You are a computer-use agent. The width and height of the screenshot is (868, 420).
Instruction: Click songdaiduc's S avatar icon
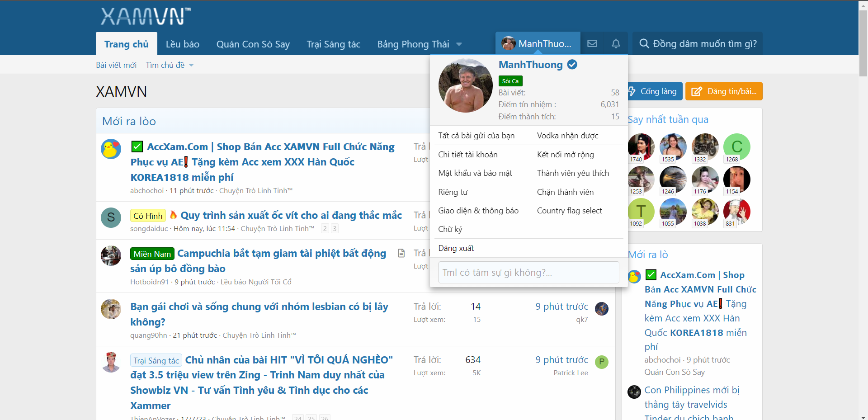pyautogui.click(x=111, y=217)
